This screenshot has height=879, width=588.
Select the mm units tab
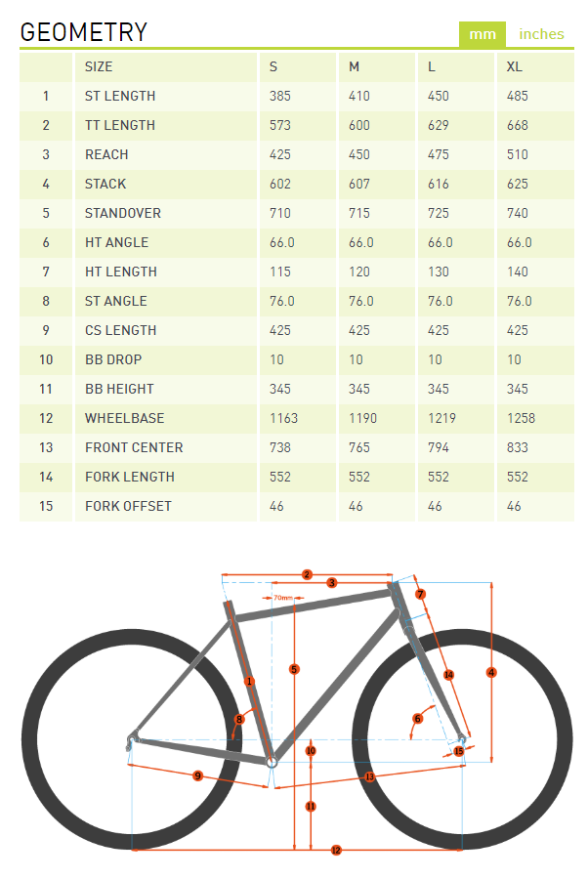[483, 34]
